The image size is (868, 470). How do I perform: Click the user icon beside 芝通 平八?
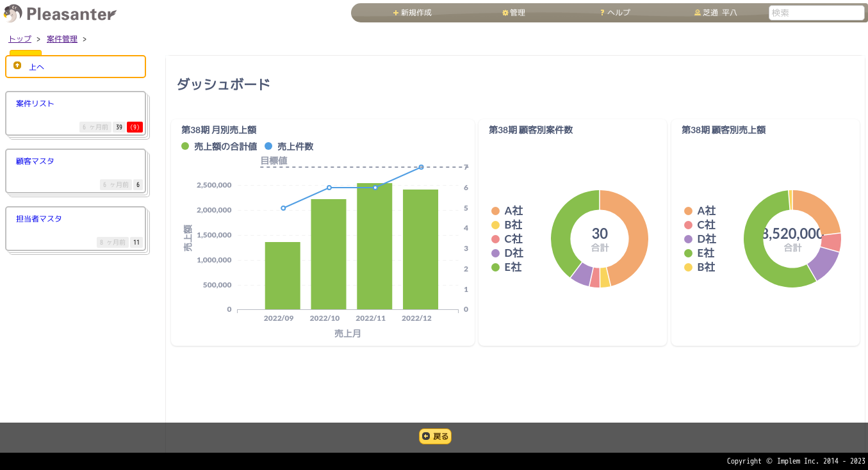[698, 13]
